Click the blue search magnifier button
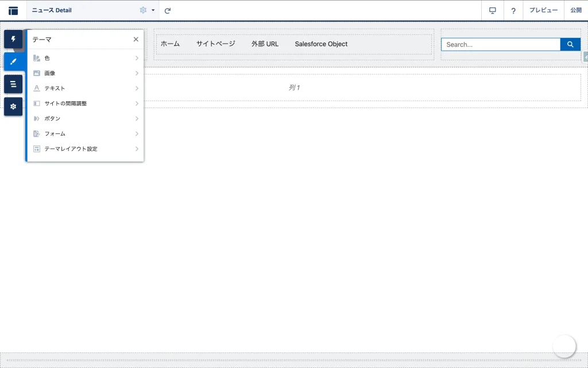588x368 pixels. pos(570,44)
